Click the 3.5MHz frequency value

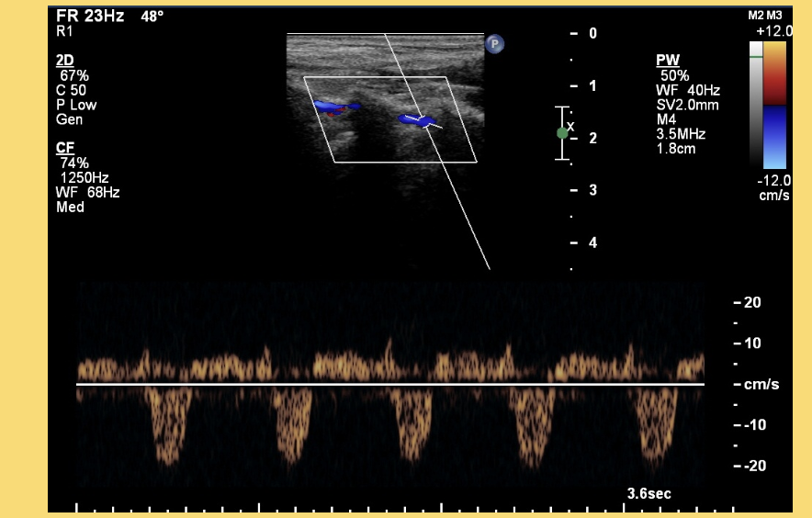(681, 134)
